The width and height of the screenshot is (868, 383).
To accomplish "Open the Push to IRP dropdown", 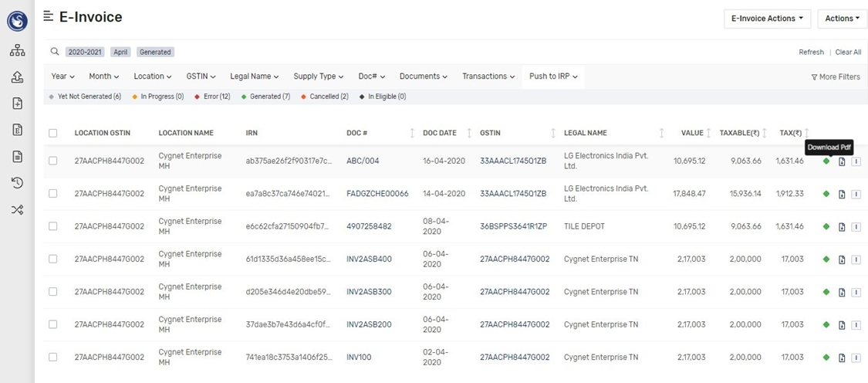I will tap(553, 76).
